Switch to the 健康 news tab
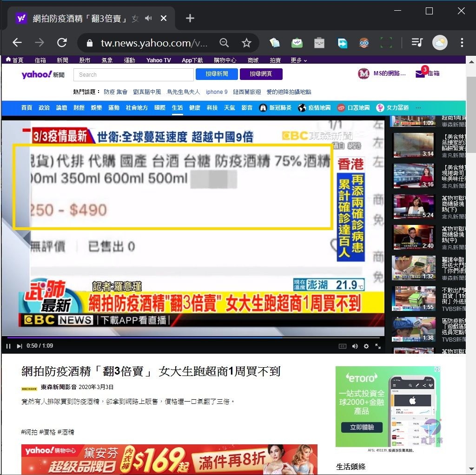Image resolution: width=476 pixels, height=475 pixels. coord(195,108)
